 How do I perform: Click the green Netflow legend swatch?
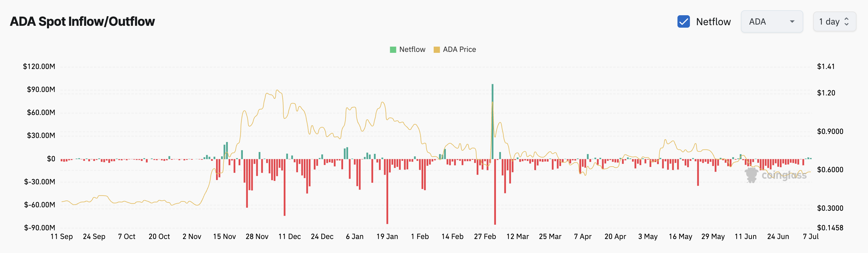tap(393, 50)
